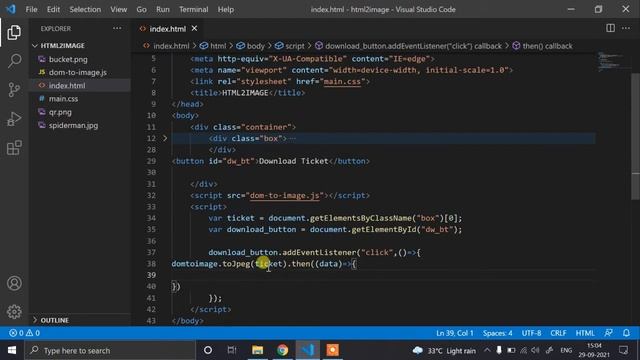640x360 pixels.
Task: Open the Run and Debug view
Action: [x=14, y=119]
